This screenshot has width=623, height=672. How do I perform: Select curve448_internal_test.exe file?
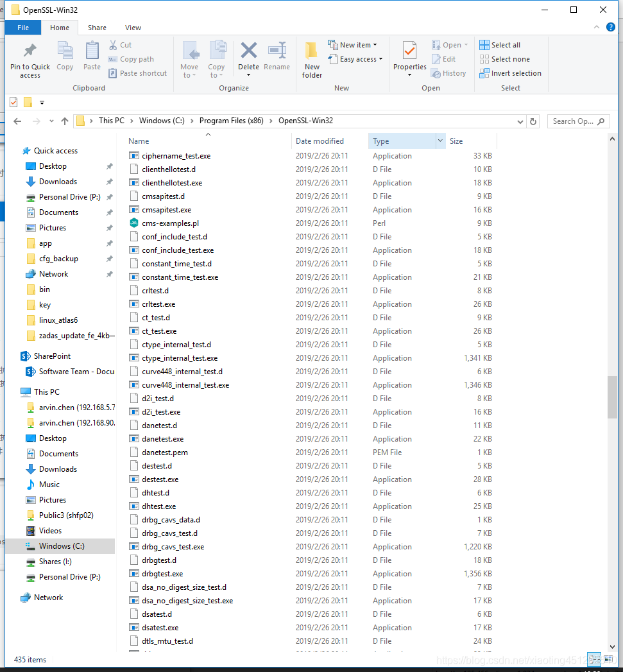tap(185, 385)
